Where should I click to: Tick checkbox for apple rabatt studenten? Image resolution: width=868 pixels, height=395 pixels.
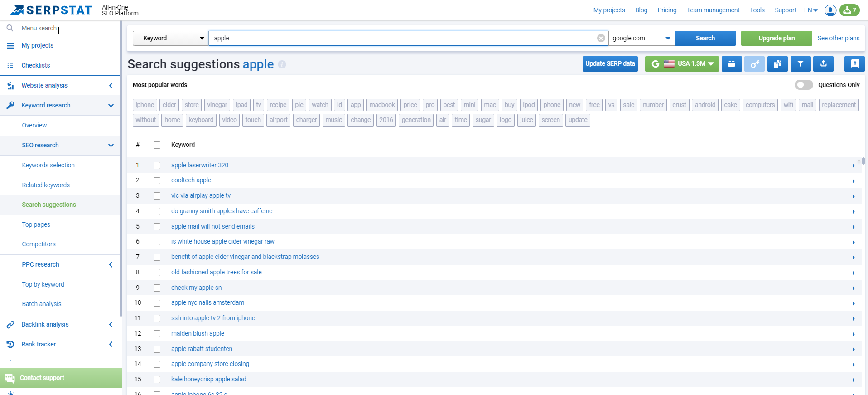click(157, 349)
